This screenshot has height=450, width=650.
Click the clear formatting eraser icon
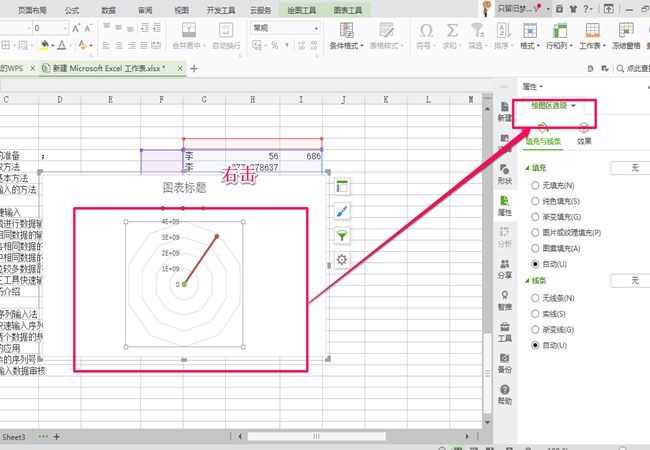click(82, 45)
